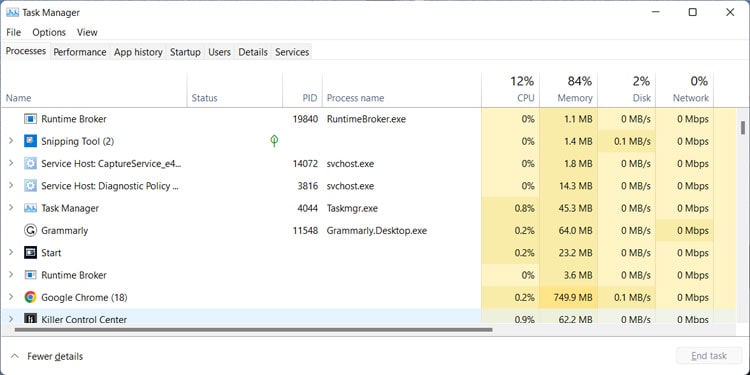Click the Google Chrome process icon

(30, 298)
